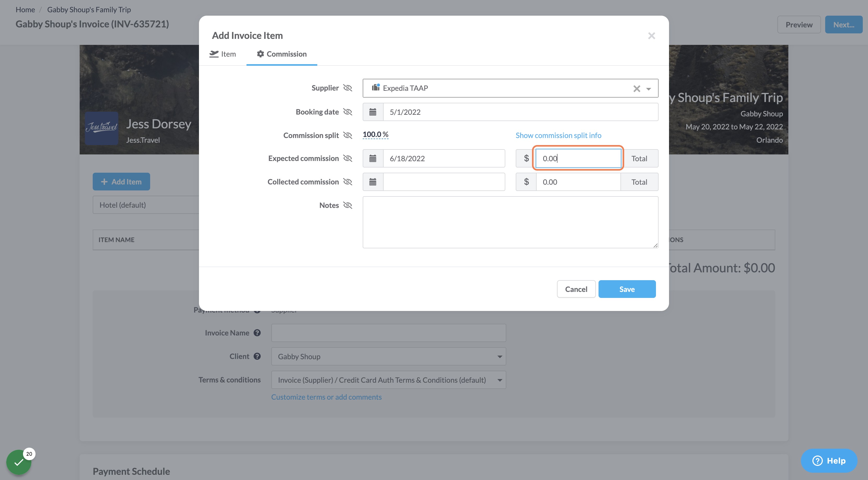The image size is (868, 480).
Task: Open the Booking date calendar icon
Action: pyautogui.click(x=373, y=112)
